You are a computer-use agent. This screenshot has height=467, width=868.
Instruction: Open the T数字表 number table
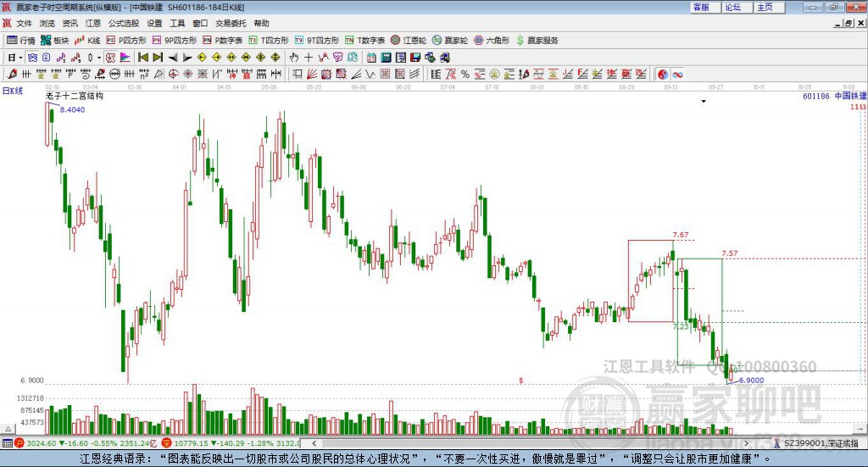point(364,41)
